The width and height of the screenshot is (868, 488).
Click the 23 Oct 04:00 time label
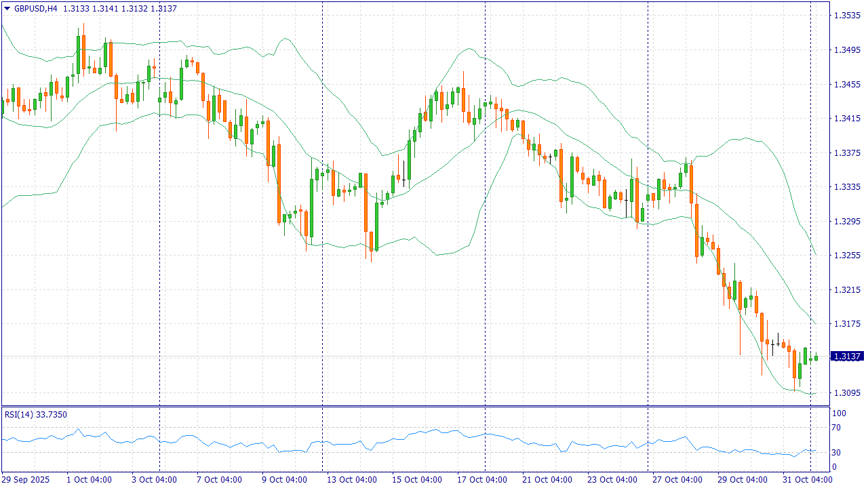610,480
